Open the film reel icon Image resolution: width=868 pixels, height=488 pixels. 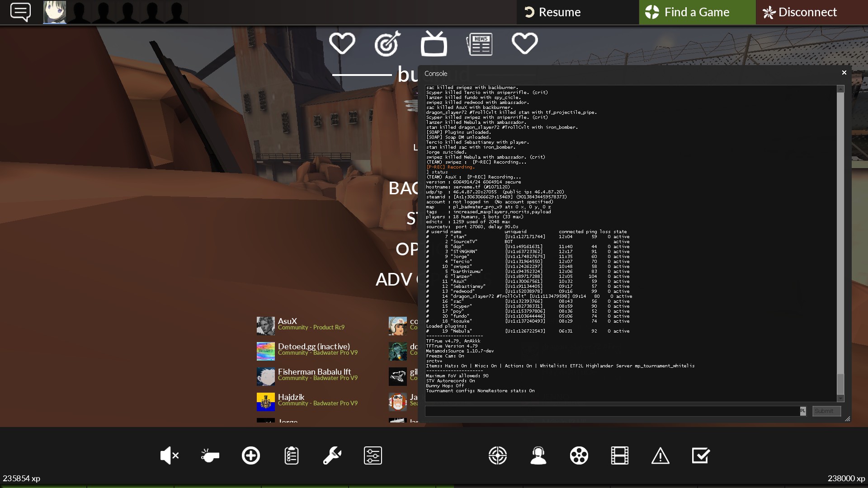(x=579, y=455)
